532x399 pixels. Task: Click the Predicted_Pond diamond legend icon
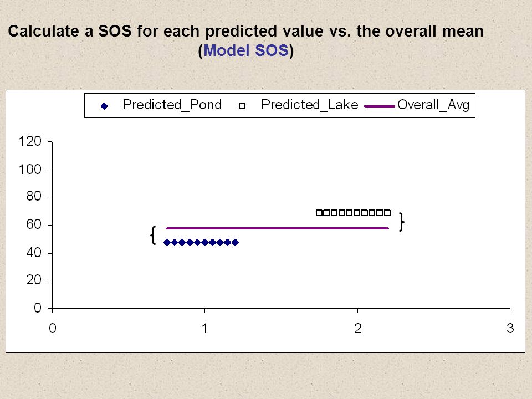click(x=104, y=106)
